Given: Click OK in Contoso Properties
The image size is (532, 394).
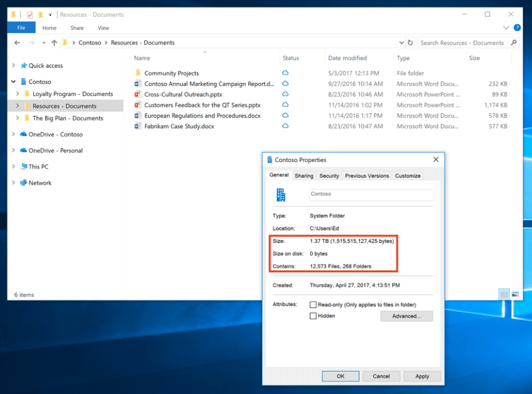Looking at the screenshot, I should pyautogui.click(x=340, y=376).
